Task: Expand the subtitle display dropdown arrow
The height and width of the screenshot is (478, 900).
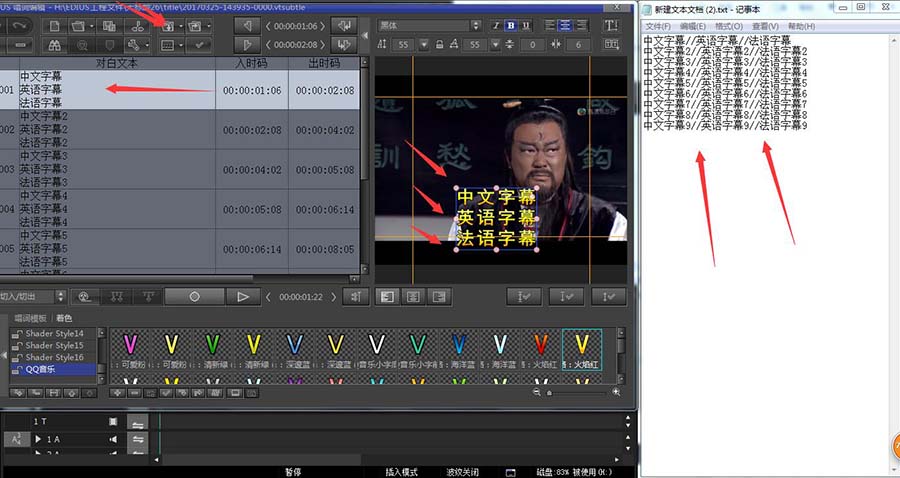Action: click(x=181, y=45)
